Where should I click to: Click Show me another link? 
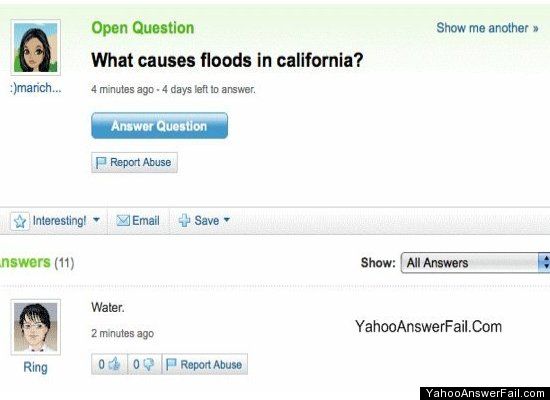[487, 28]
